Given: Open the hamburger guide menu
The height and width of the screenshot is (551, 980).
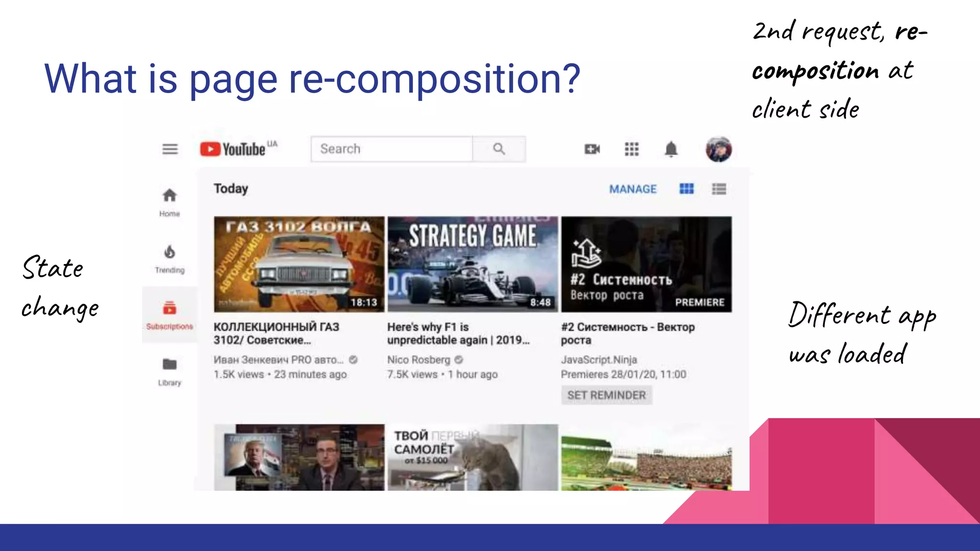Looking at the screenshot, I should tap(170, 149).
